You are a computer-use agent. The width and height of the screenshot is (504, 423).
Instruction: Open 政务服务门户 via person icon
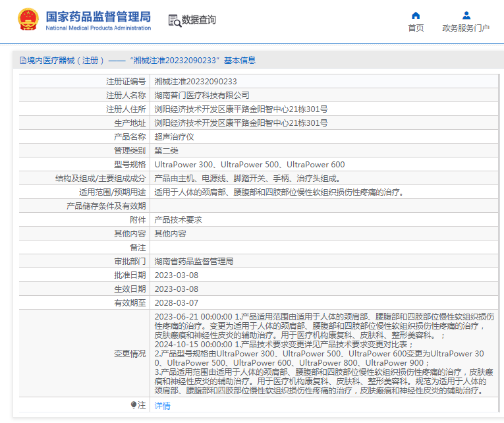[x=466, y=15]
